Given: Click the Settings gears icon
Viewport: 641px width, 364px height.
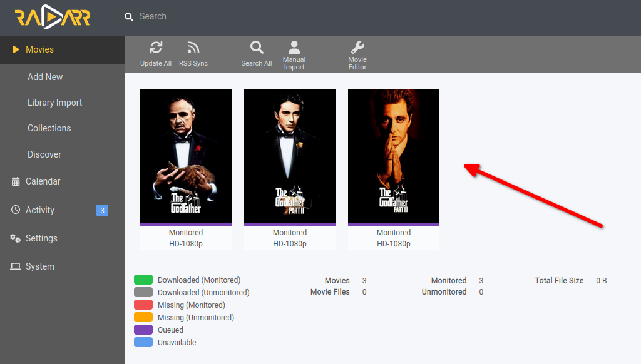Looking at the screenshot, I should point(16,238).
